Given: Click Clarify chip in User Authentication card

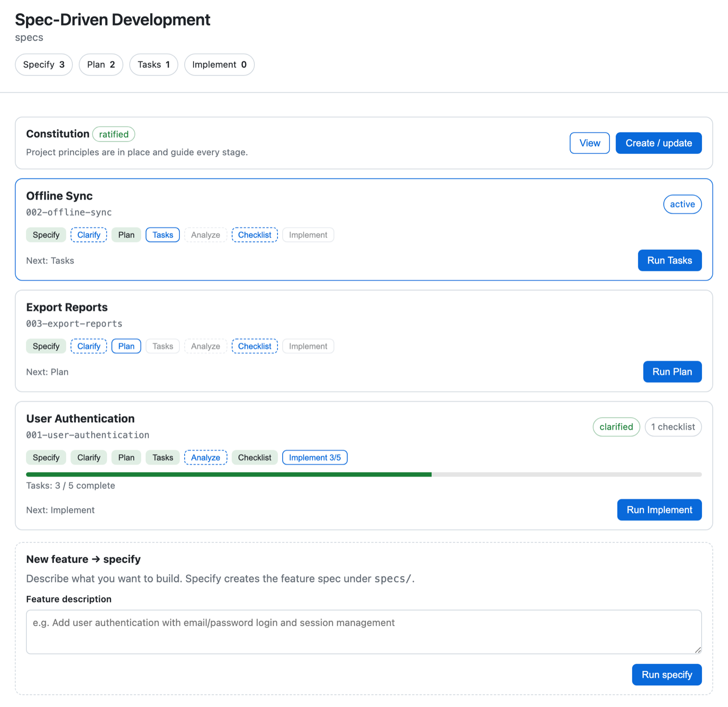Looking at the screenshot, I should 89,458.
